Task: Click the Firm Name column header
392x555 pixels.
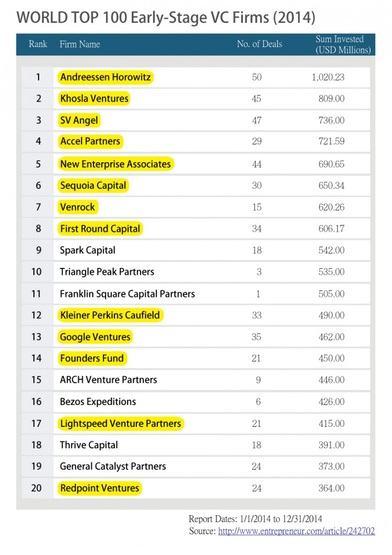Action: [x=80, y=44]
